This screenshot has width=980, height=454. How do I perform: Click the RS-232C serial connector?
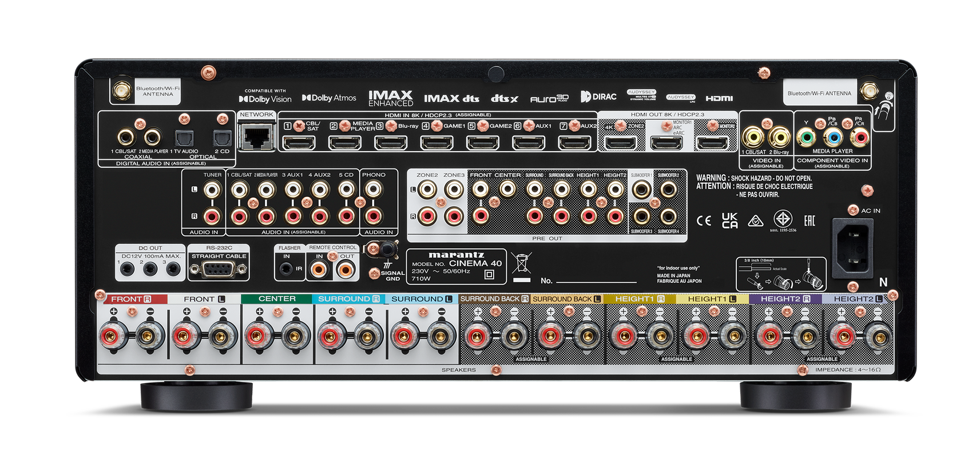219,270
